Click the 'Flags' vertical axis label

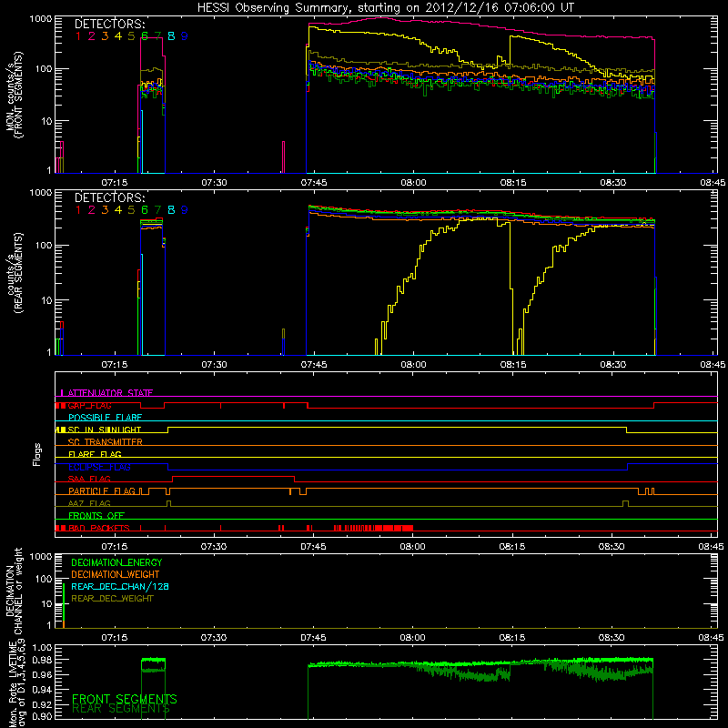pyautogui.click(x=37, y=454)
